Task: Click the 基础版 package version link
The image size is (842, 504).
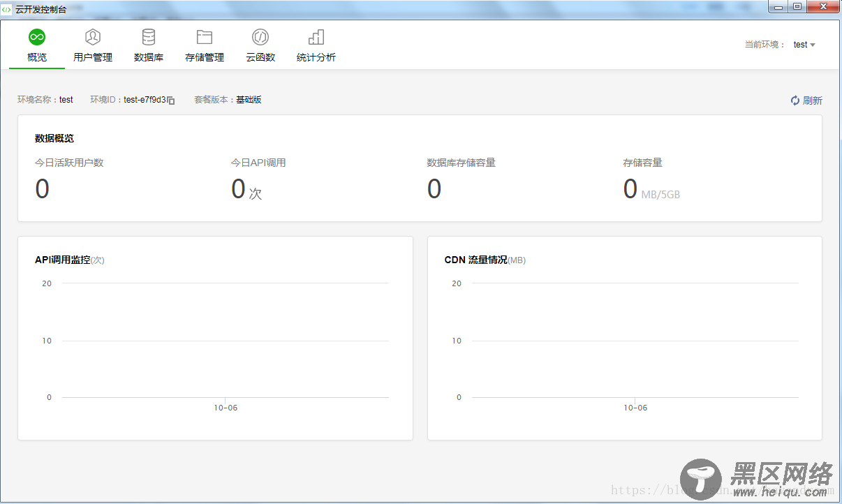Action: (x=249, y=100)
